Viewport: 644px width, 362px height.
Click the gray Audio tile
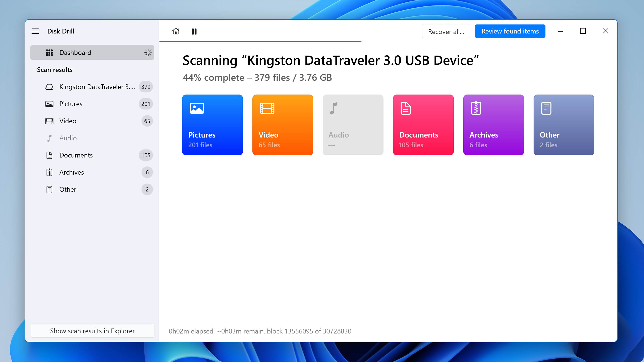point(353,125)
